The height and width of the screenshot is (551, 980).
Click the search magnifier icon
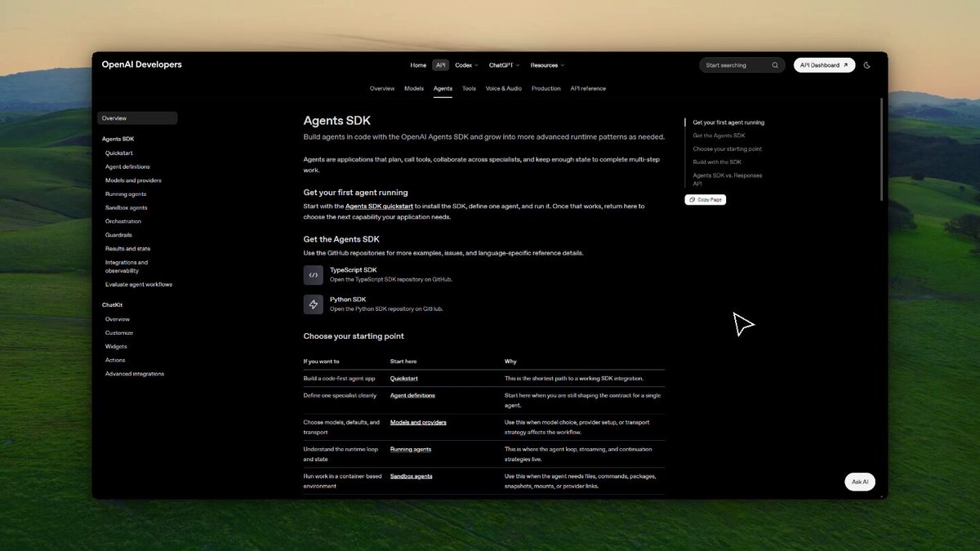[775, 65]
